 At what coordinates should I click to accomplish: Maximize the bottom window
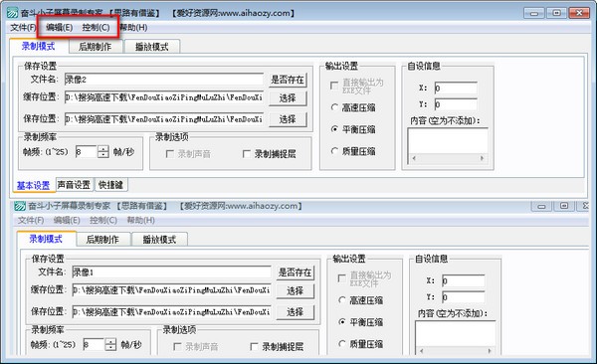click(x=564, y=206)
